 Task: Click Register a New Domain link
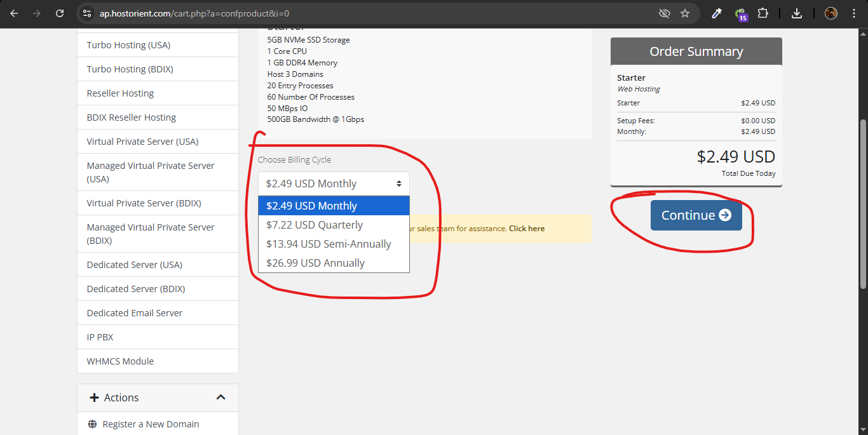tap(151, 424)
